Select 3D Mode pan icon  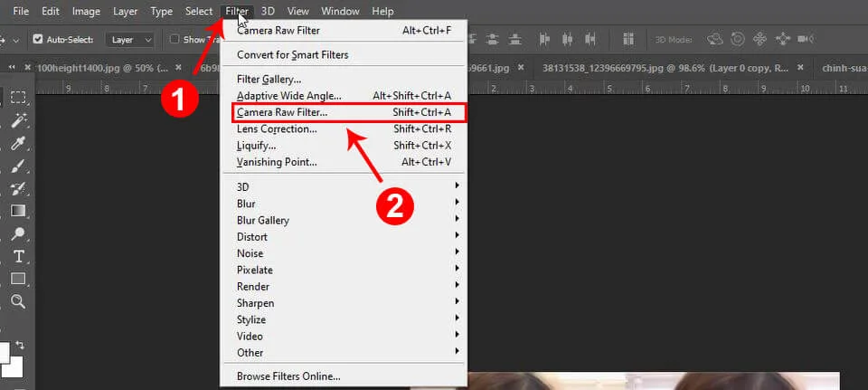coord(759,39)
